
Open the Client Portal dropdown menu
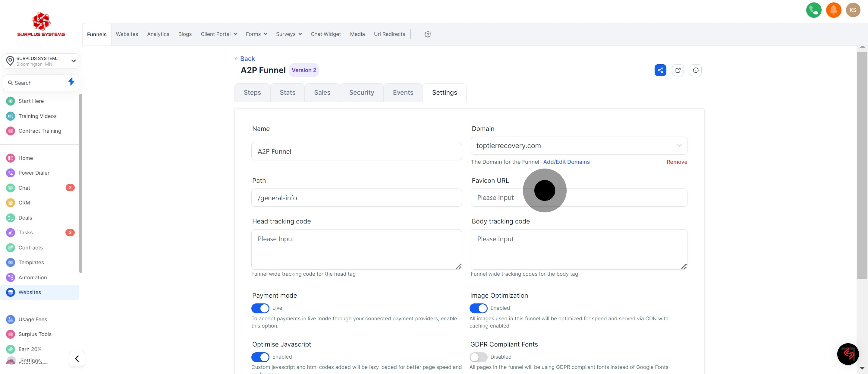[x=219, y=34]
